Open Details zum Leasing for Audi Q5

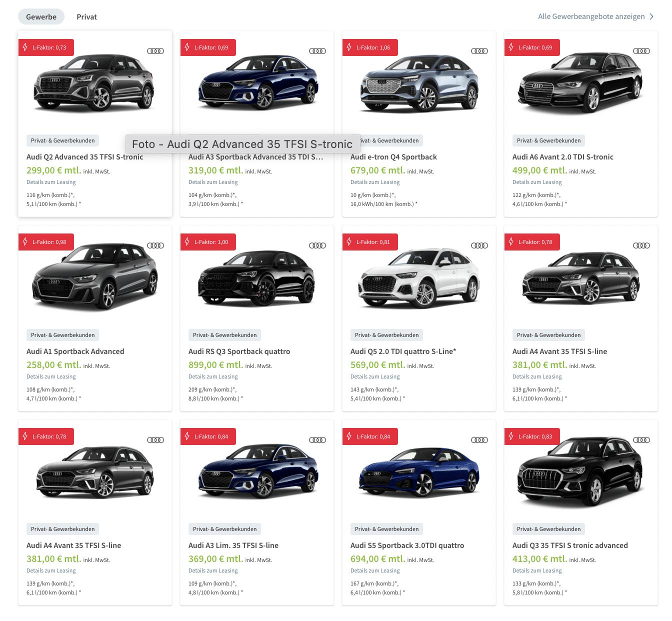(375, 376)
